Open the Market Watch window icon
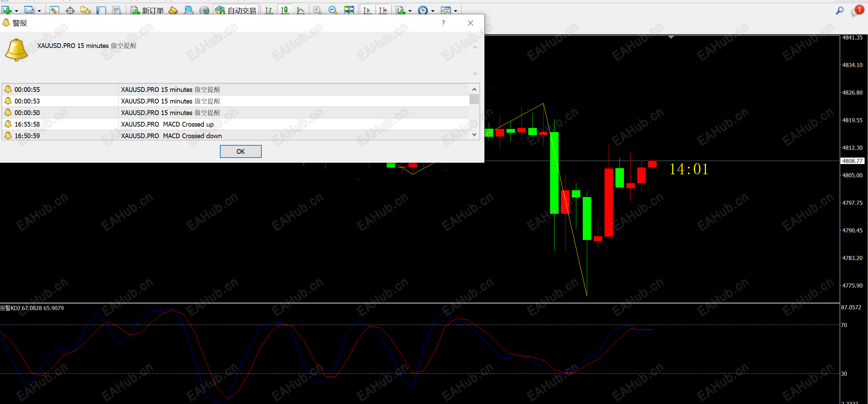Image resolution: width=868 pixels, height=404 pixels. coord(54,11)
